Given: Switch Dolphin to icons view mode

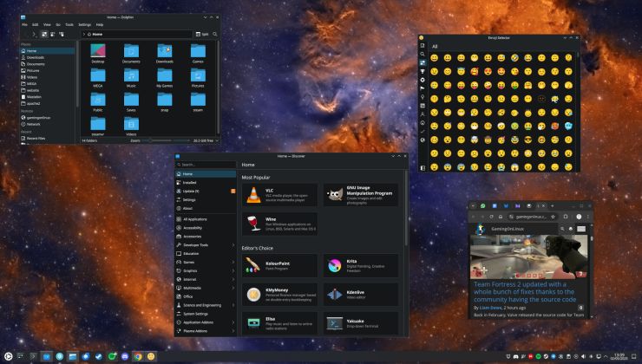Looking at the screenshot, I should (44, 34).
